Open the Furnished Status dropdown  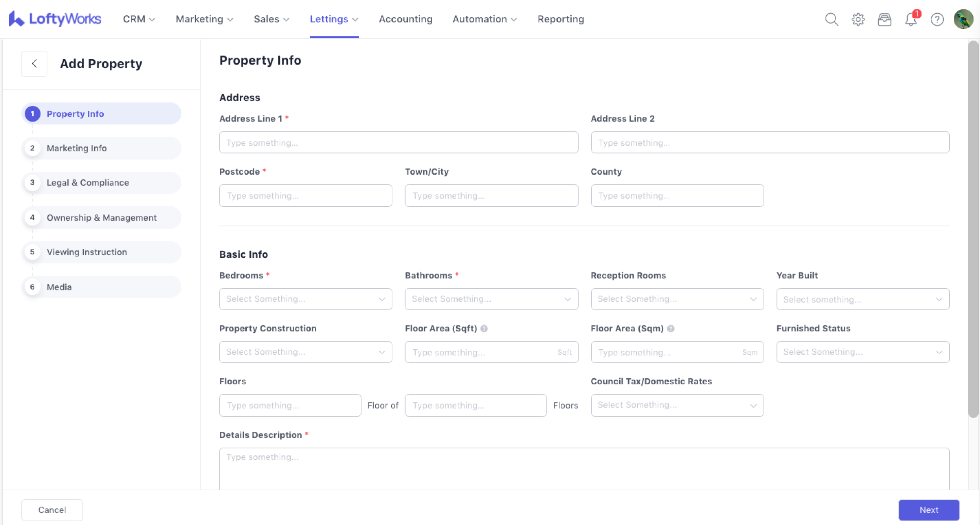point(863,352)
